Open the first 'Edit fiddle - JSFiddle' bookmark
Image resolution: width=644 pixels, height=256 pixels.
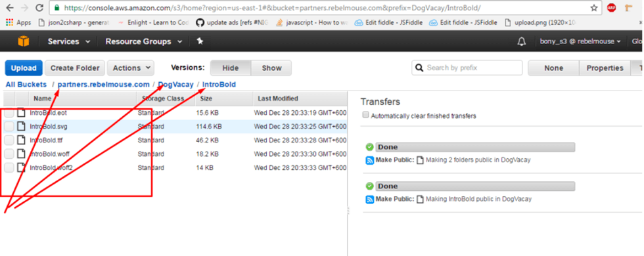pyautogui.click(x=388, y=22)
